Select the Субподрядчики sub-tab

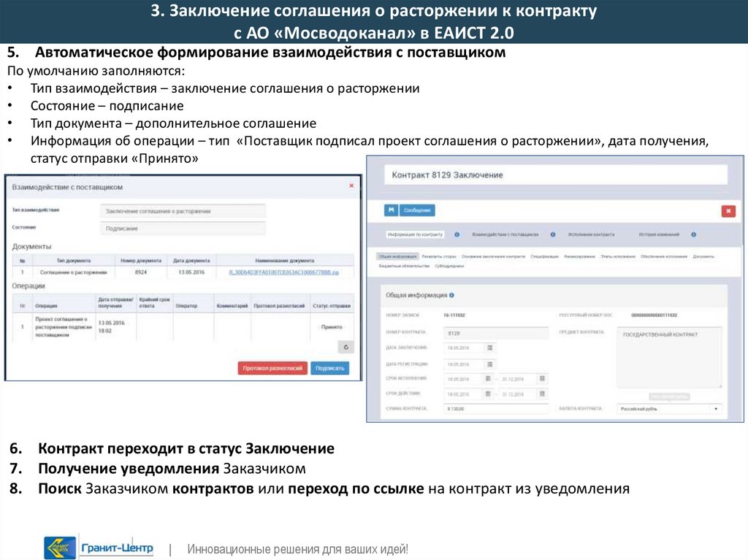pos(449,266)
